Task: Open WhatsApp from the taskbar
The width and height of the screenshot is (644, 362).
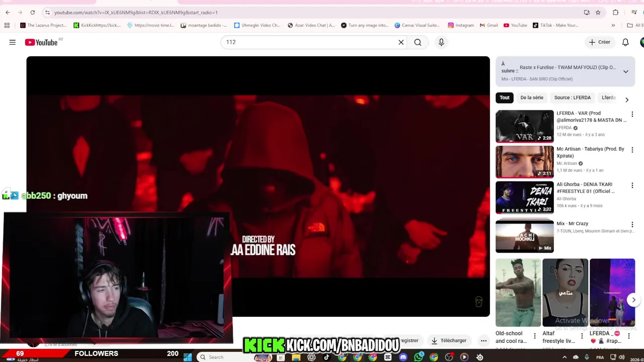Action: (419, 357)
